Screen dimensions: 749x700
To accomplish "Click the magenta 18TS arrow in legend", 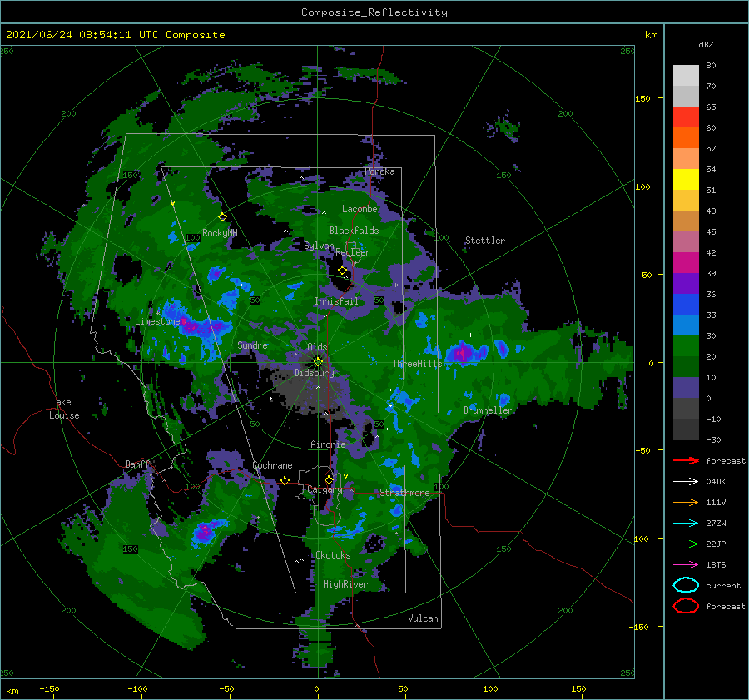I will (x=686, y=565).
